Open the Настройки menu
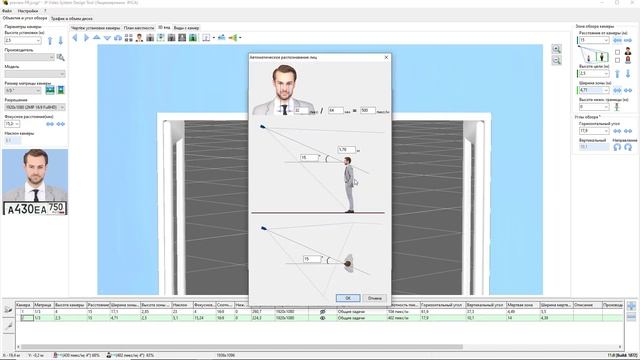The image size is (640, 360). 28,11
